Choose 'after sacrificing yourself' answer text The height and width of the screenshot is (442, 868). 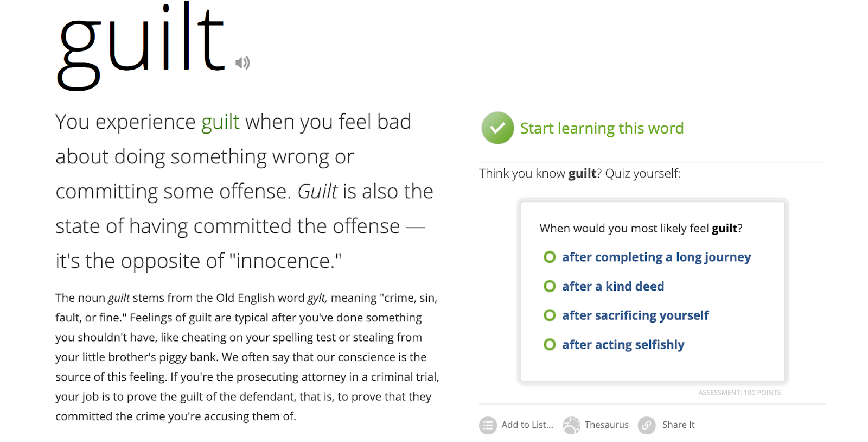pyautogui.click(x=635, y=315)
